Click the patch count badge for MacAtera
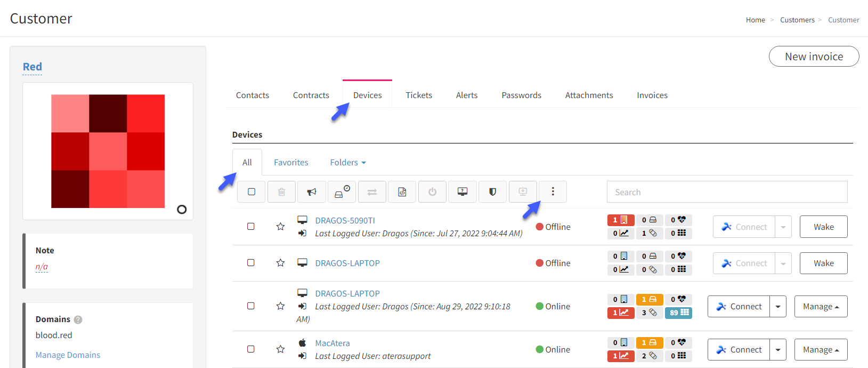This screenshot has height=368, width=868. (x=650, y=356)
